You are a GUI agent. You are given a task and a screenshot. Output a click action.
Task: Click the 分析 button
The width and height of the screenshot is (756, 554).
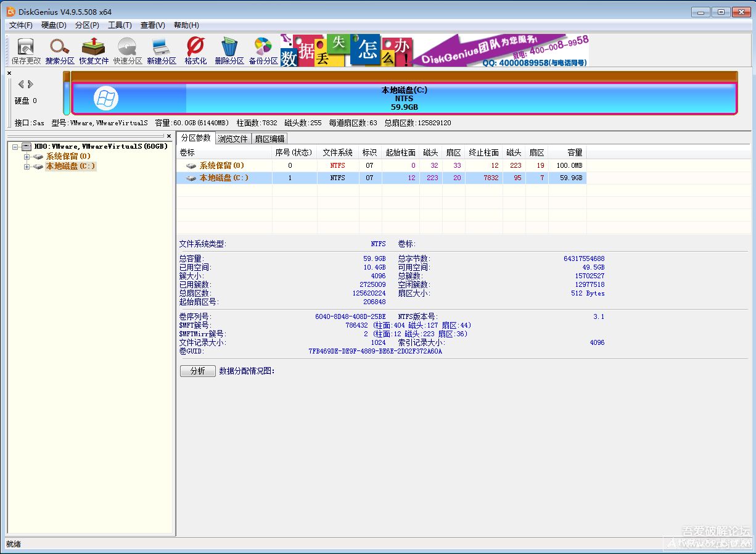click(x=197, y=371)
